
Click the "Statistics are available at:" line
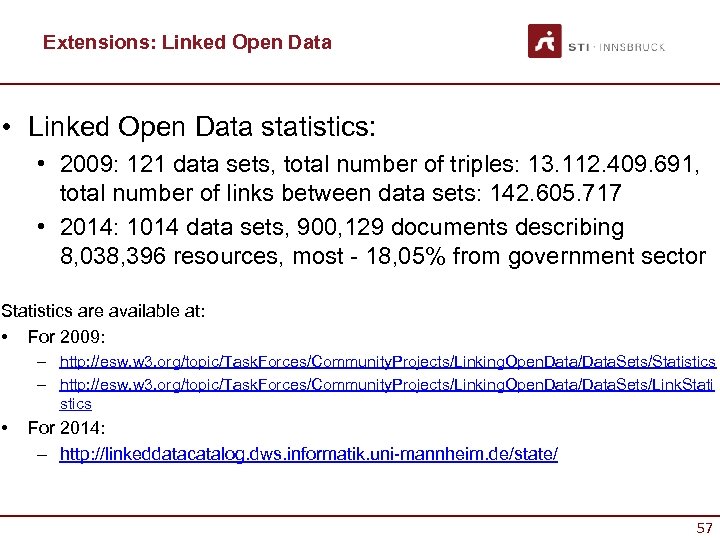point(103,311)
